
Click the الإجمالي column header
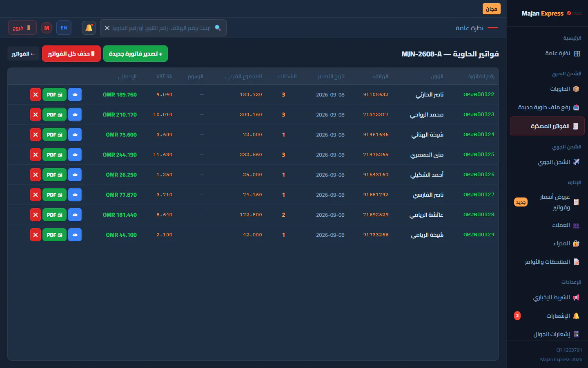(127, 76)
